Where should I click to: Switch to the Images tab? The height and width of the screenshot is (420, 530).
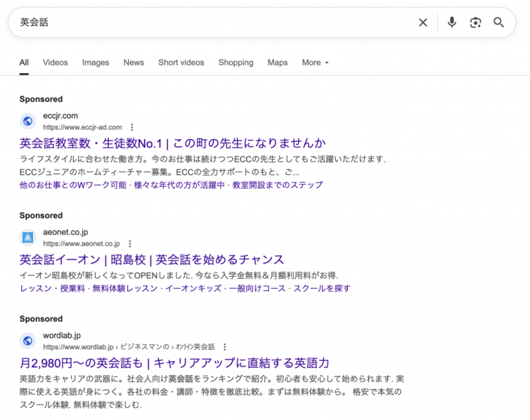click(95, 62)
